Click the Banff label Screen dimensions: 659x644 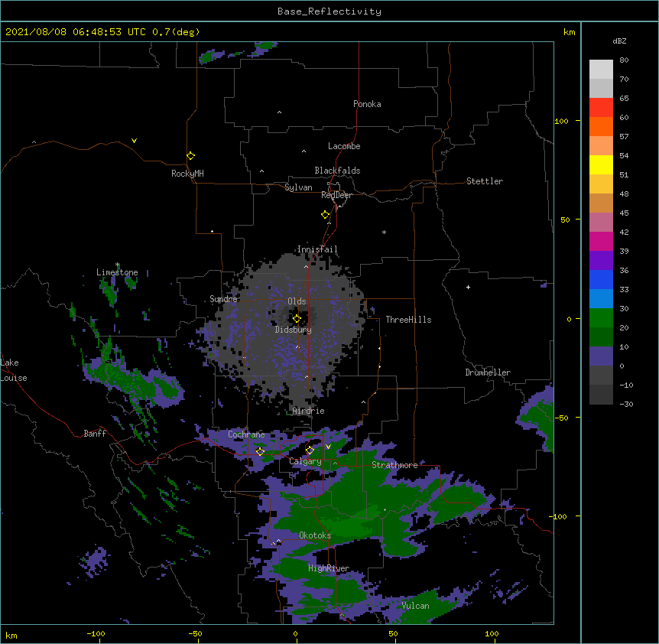point(95,434)
